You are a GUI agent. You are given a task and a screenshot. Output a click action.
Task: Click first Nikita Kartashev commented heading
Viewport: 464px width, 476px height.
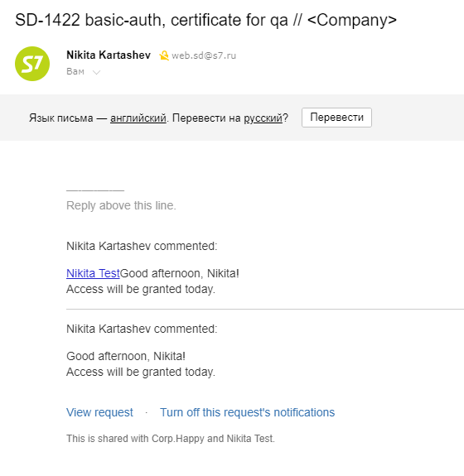coord(142,246)
